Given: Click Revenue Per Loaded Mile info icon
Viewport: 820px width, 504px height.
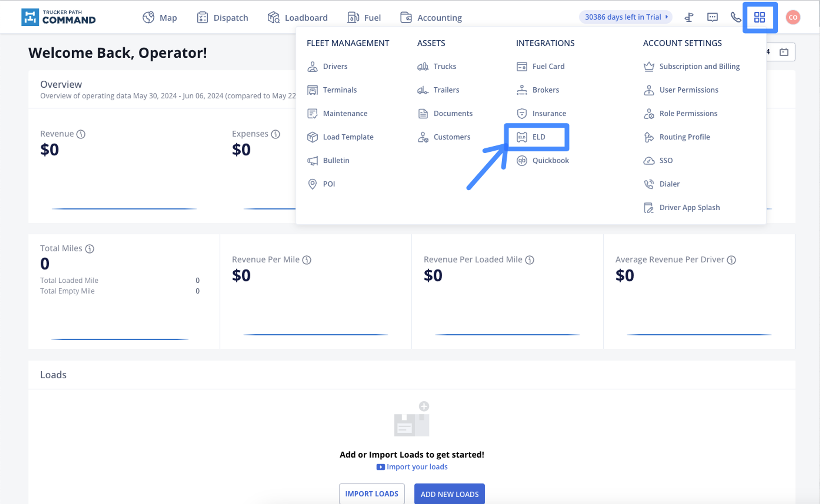Looking at the screenshot, I should (530, 260).
